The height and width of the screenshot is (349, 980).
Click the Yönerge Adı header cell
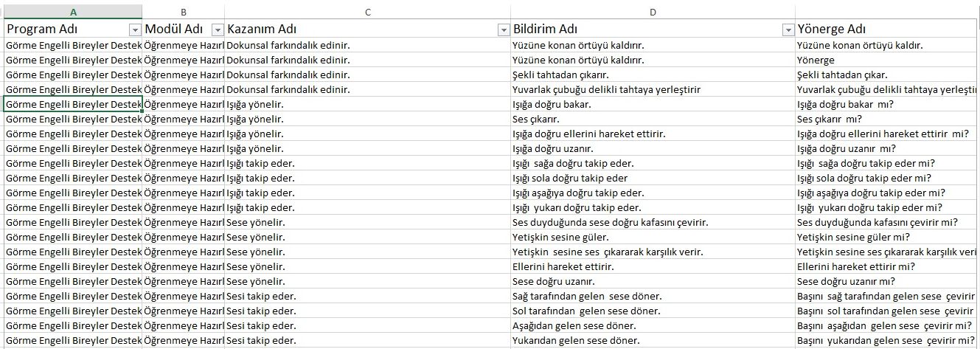point(888,30)
